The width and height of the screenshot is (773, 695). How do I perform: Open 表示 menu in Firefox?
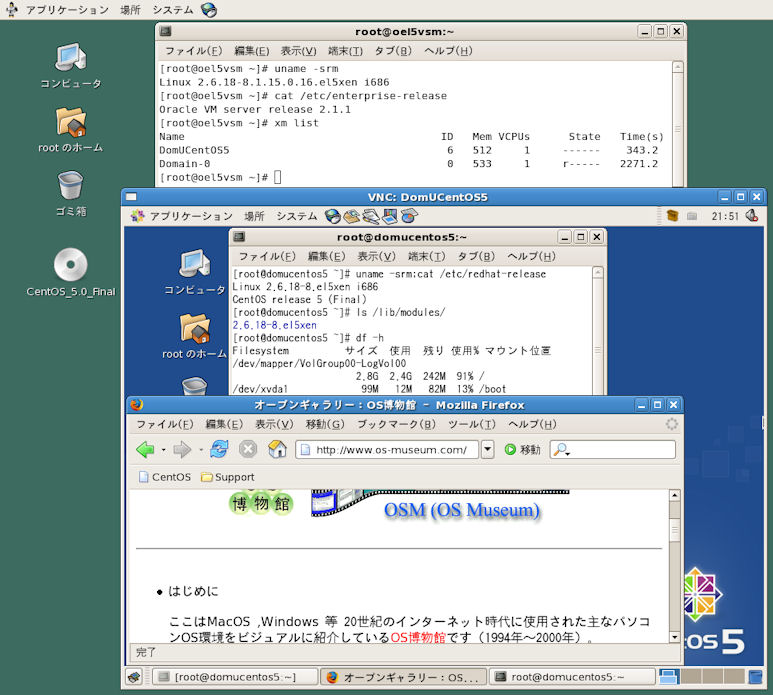(274, 424)
